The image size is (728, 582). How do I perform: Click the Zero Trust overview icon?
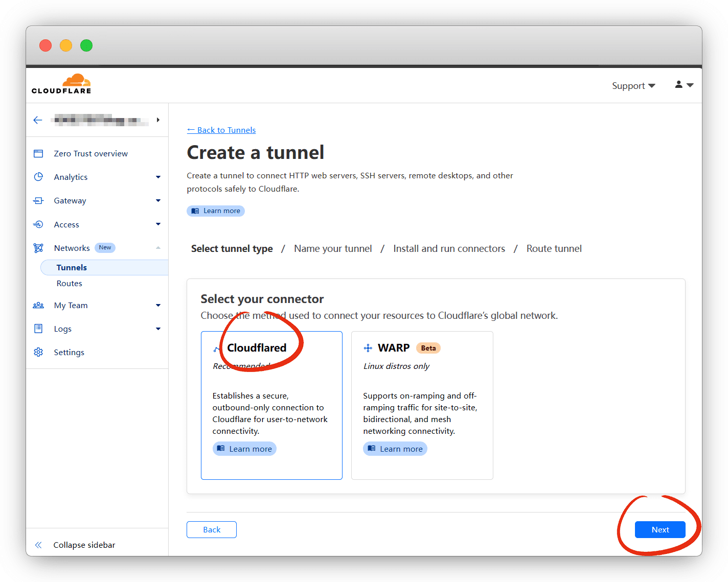[x=38, y=154]
